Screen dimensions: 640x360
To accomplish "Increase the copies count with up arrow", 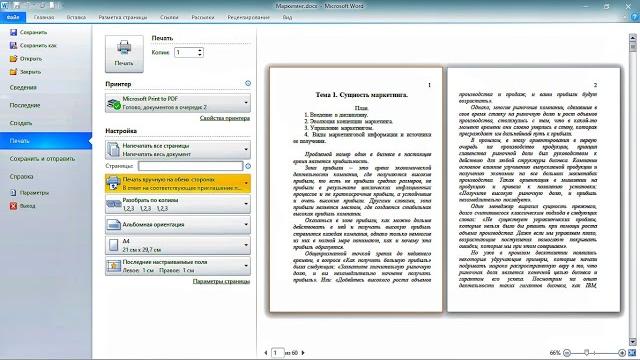I will click(x=200, y=50).
